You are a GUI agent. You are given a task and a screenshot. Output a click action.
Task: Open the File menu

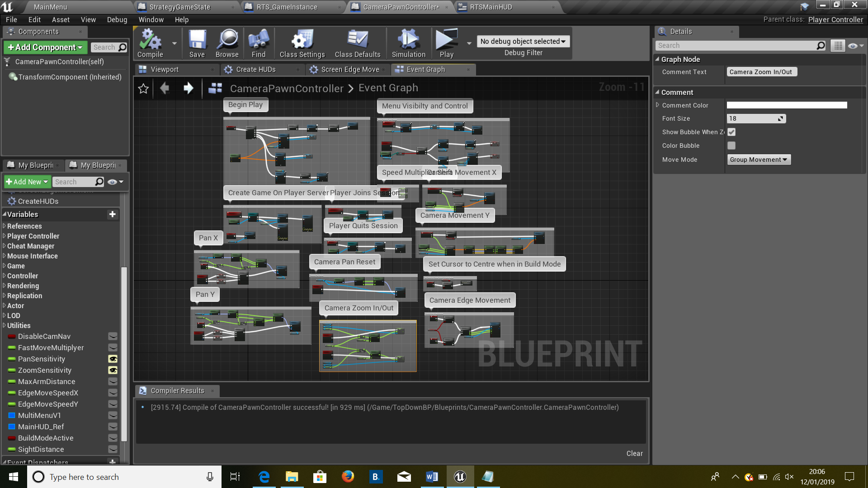coord(11,19)
